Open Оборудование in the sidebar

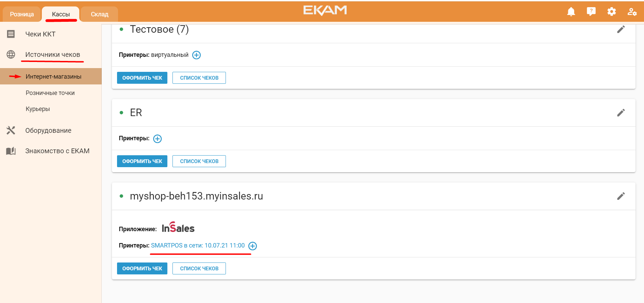pyautogui.click(x=48, y=130)
